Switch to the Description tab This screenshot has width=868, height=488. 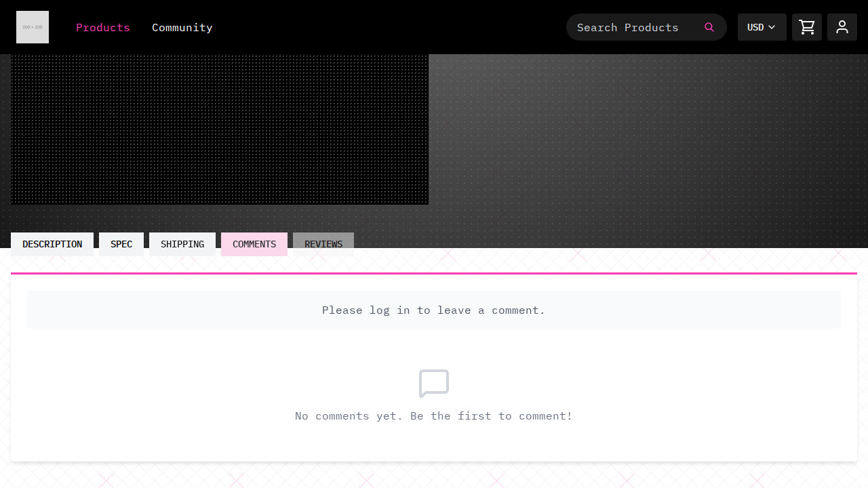point(52,244)
